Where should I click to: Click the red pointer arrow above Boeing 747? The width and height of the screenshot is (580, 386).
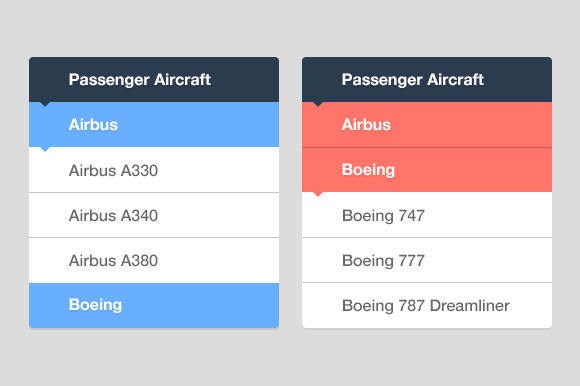(318, 194)
